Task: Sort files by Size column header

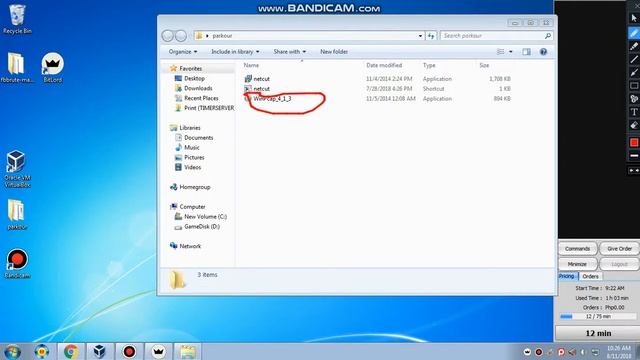Action: (484, 65)
